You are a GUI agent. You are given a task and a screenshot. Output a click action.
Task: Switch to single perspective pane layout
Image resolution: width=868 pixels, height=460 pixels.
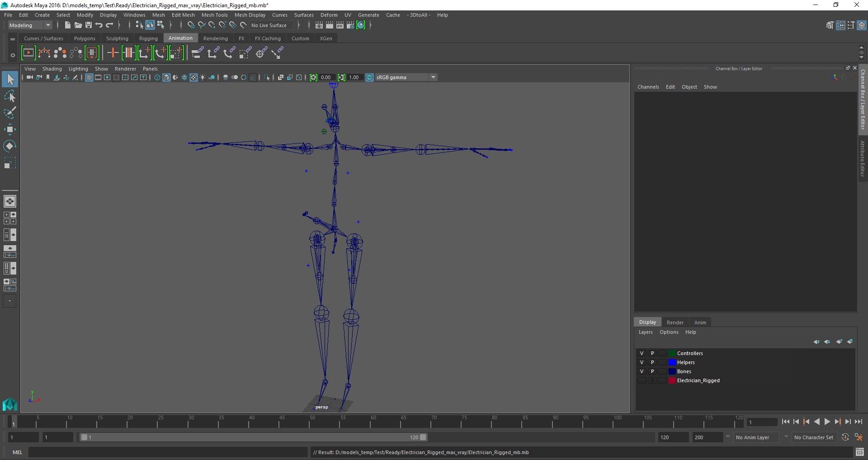point(10,201)
